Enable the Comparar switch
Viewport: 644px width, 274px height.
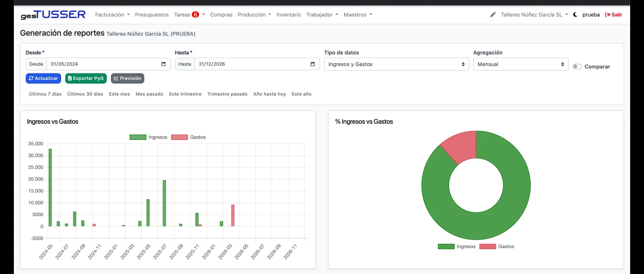(577, 66)
